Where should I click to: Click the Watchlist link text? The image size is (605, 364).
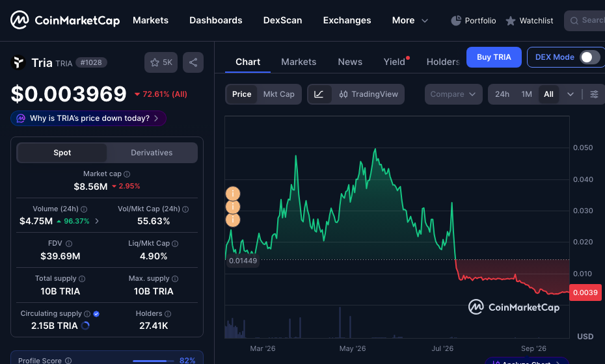[536, 21]
